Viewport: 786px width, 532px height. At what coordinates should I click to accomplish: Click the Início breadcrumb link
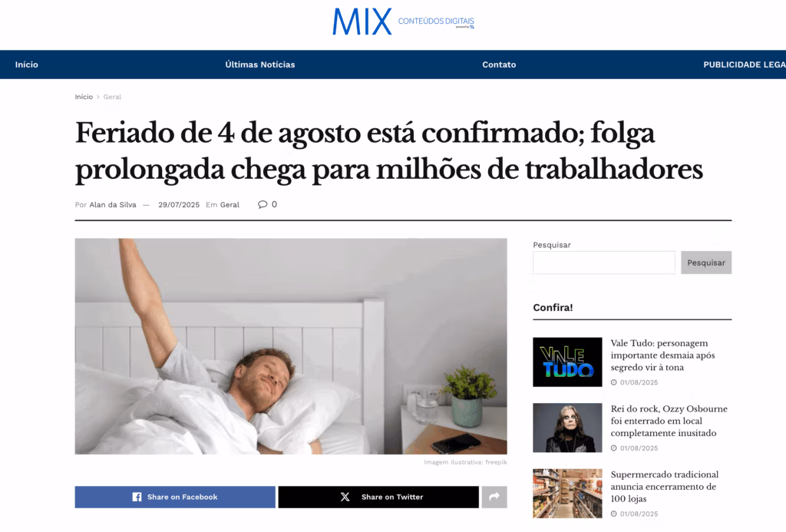pyautogui.click(x=84, y=97)
